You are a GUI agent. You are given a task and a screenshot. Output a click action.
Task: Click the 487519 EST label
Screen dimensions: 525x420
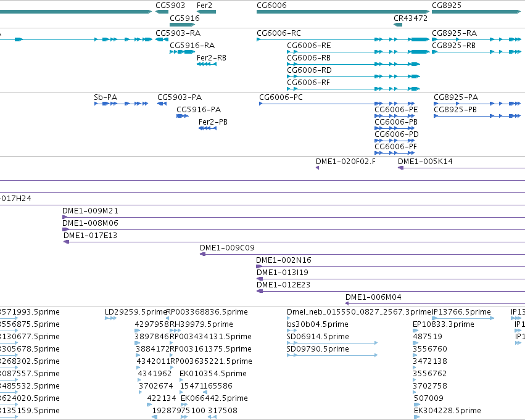pos(428,337)
